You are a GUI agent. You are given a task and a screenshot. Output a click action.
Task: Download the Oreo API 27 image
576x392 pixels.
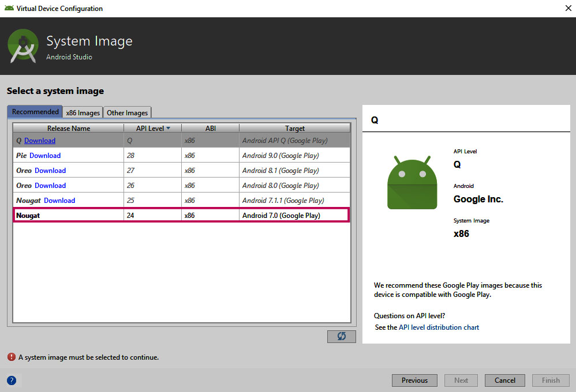click(x=50, y=171)
